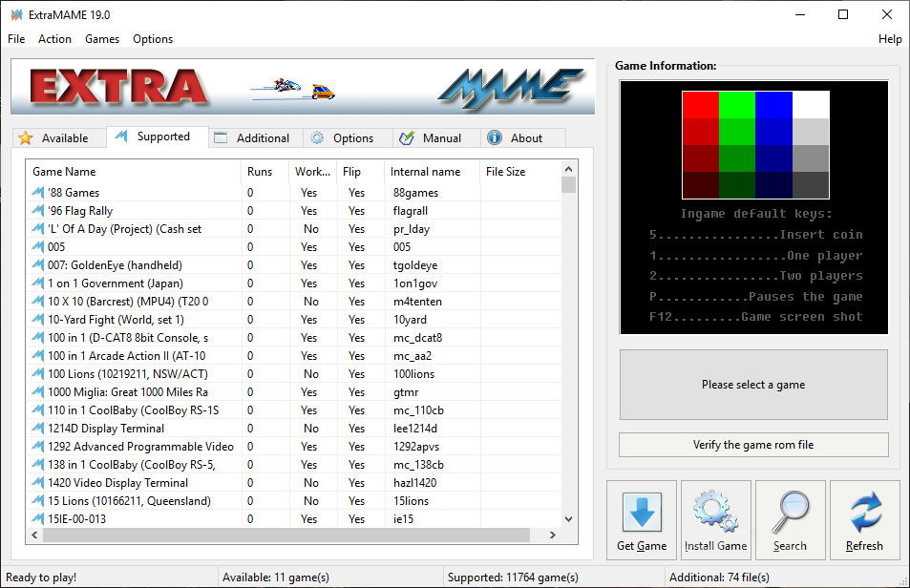Open the Games menu
Viewport: 910px width, 588px height.
[x=102, y=39]
